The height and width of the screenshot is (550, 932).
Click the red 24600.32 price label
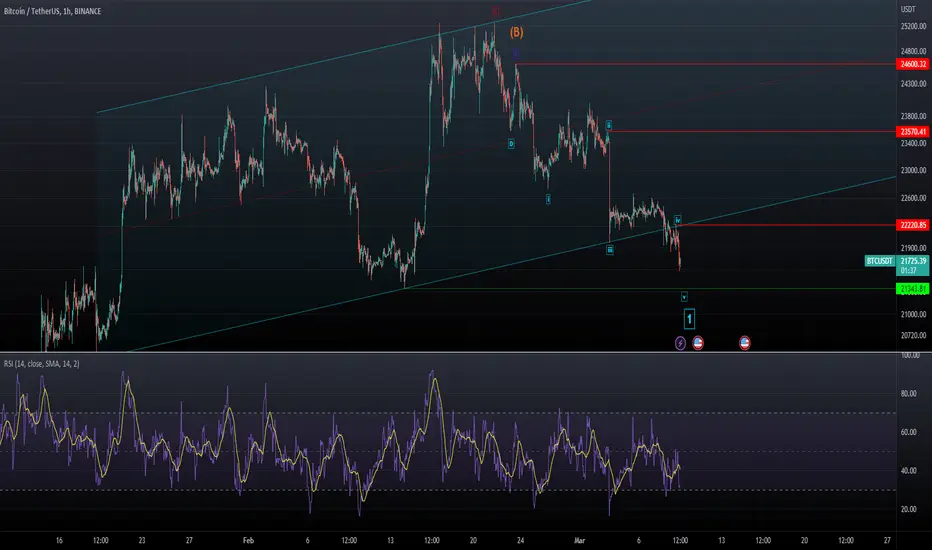point(912,64)
